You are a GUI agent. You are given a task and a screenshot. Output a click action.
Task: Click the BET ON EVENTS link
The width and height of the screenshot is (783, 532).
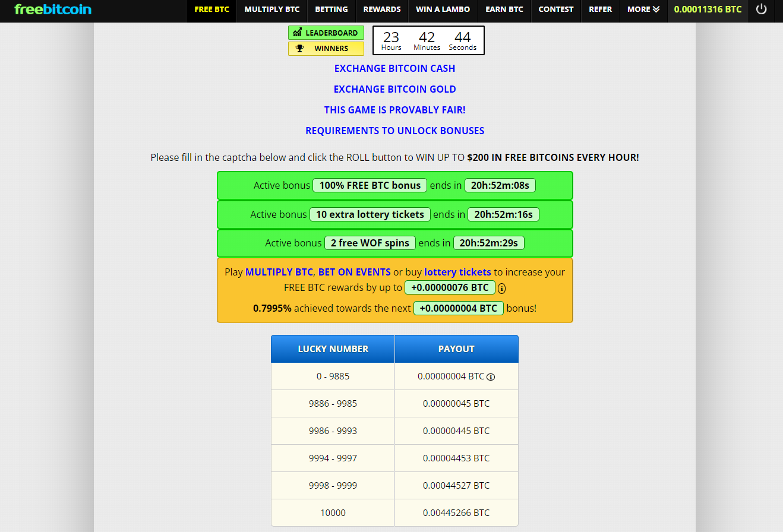(x=355, y=272)
